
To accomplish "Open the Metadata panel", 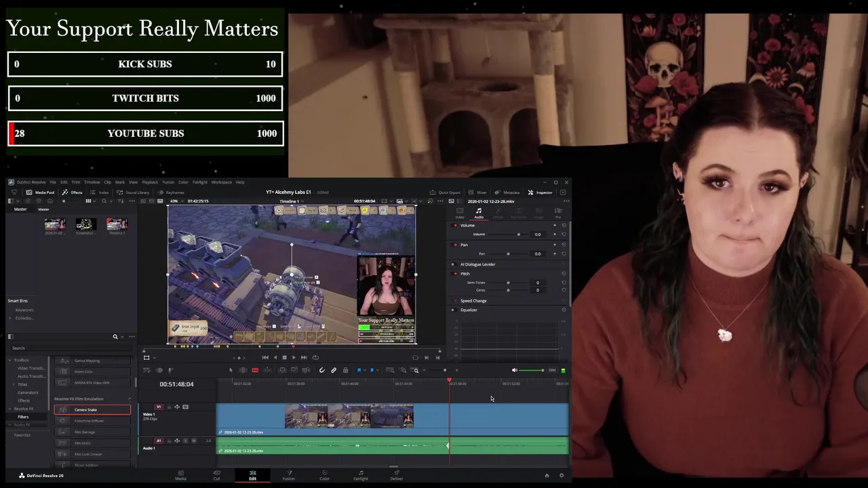I will [x=507, y=192].
